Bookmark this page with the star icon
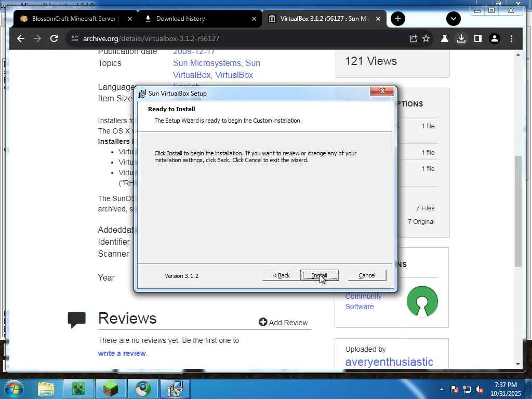Screen dimensions: 532x399 coord(426,38)
